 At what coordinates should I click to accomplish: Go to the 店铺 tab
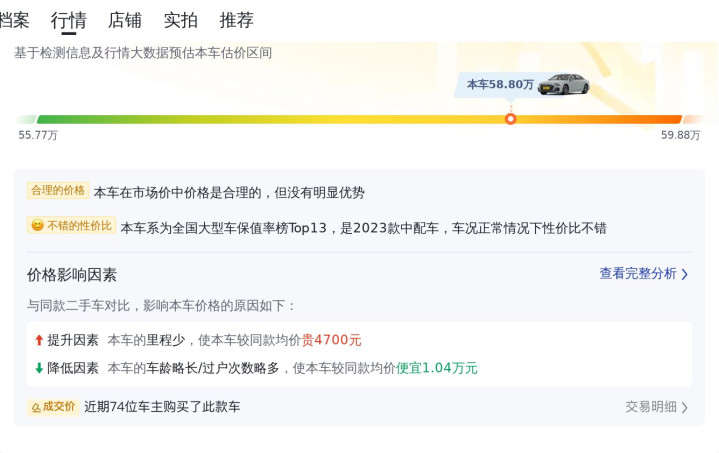(125, 20)
